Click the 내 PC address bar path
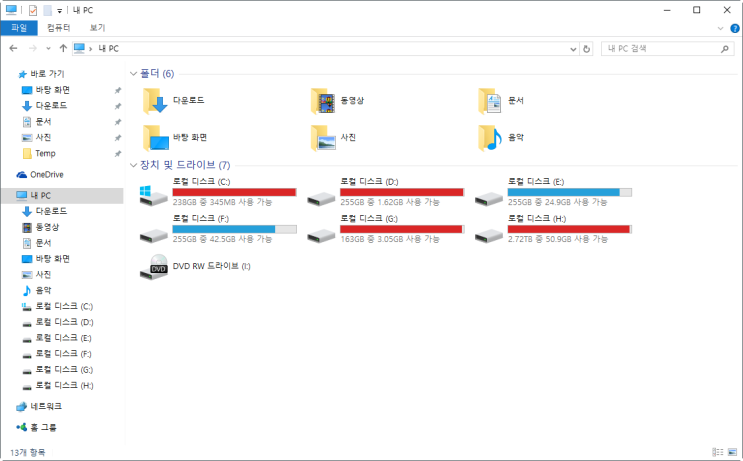The width and height of the screenshot is (743, 461). [109, 49]
